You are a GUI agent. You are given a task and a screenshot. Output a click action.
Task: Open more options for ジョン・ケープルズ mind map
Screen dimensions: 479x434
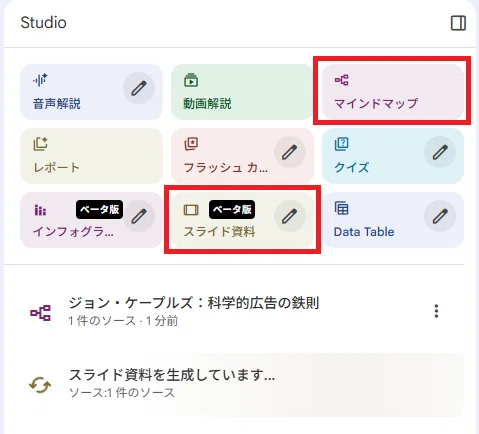click(436, 311)
